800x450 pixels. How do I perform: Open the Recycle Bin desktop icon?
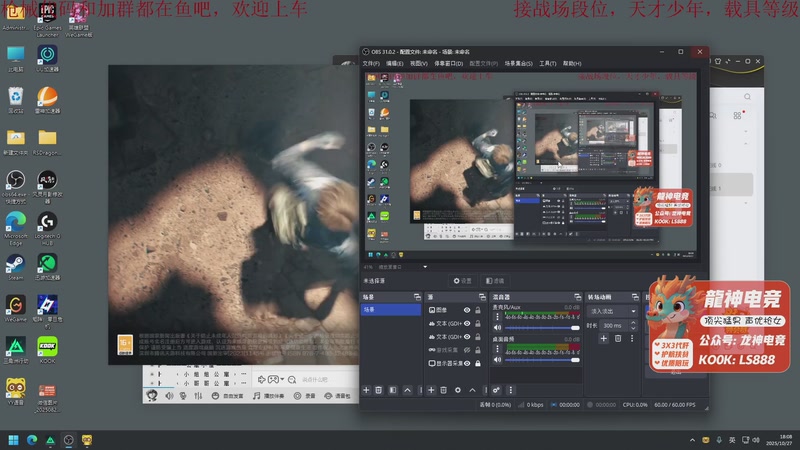point(15,100)
